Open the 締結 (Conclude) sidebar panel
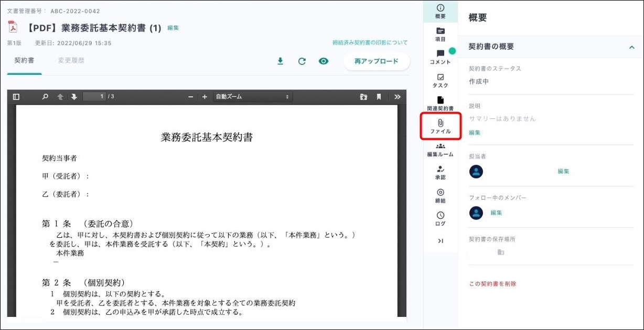644x330 pixels. (440, 196)
